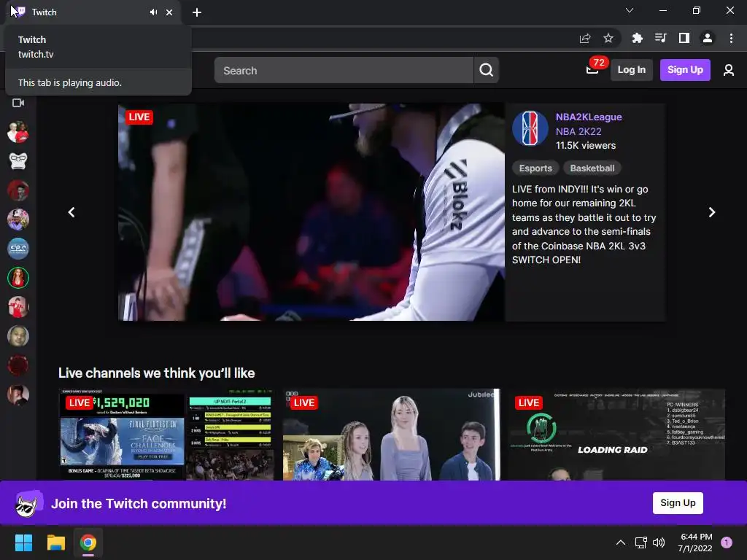Select the Esports tag
This screenshot has width=747, height=560.
click(x=535, y=168)
